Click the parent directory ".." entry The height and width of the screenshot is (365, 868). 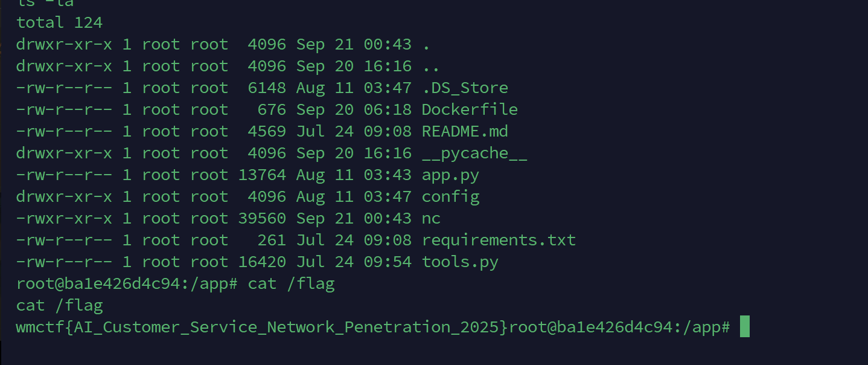click(x=430, y=66)
